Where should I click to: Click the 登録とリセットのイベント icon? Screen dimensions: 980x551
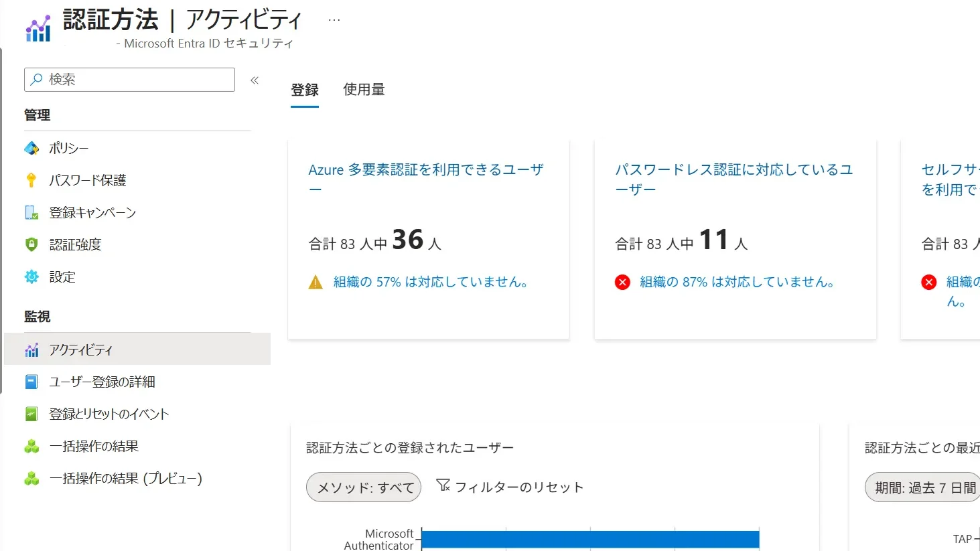[x=31, y=414]
